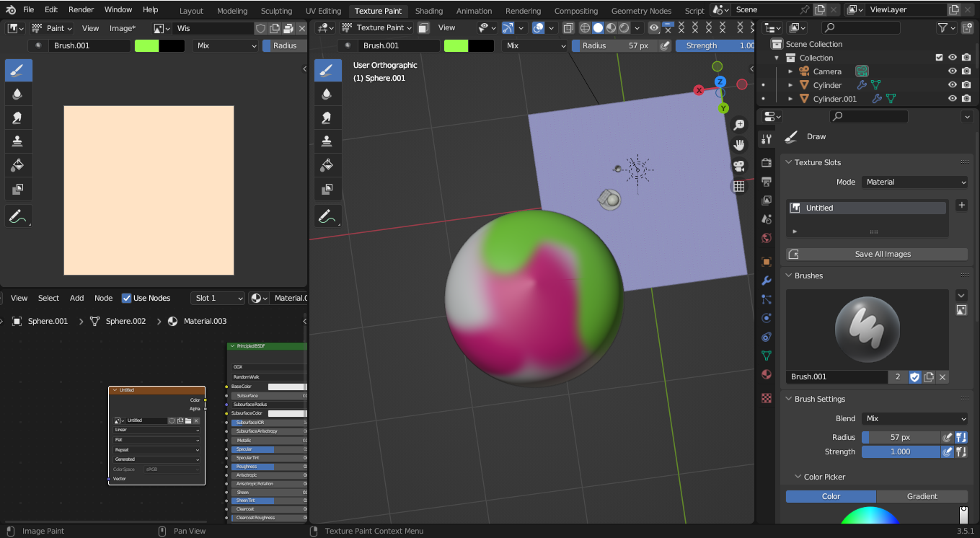
Task: Open the Paint mode dropdown in image editor
Action: coord(51,27)
